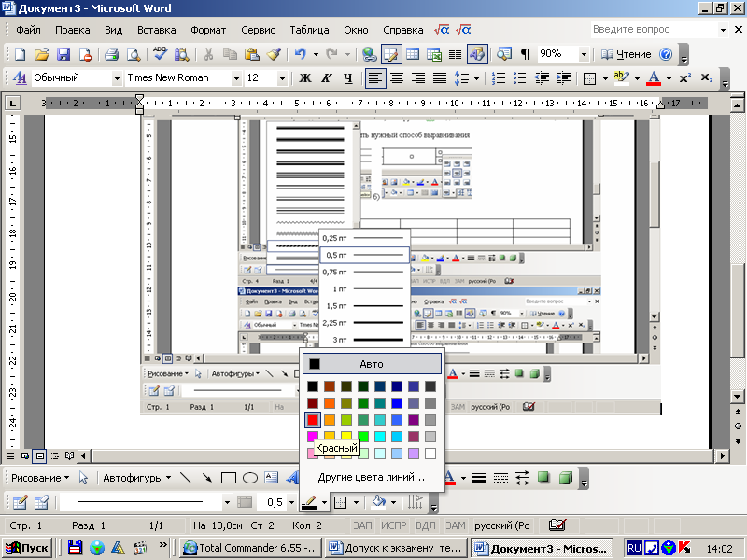Center align the text
The image size is (747, 560).
point(397,78)
